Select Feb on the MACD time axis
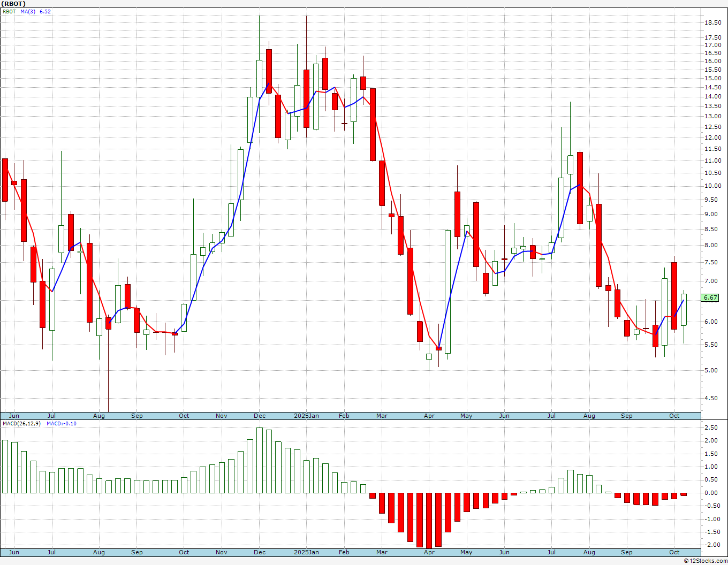This screenshot has width=728, height=565. (344, 552)
